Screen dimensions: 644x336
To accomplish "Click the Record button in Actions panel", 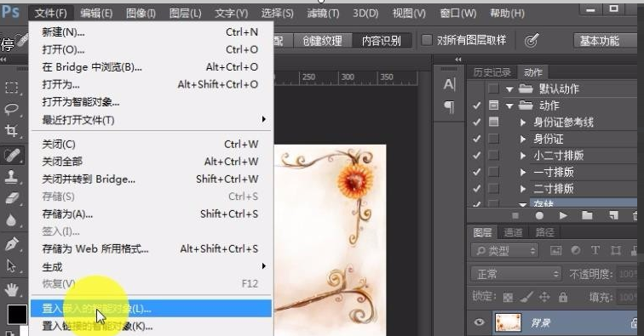I will 539,215.
